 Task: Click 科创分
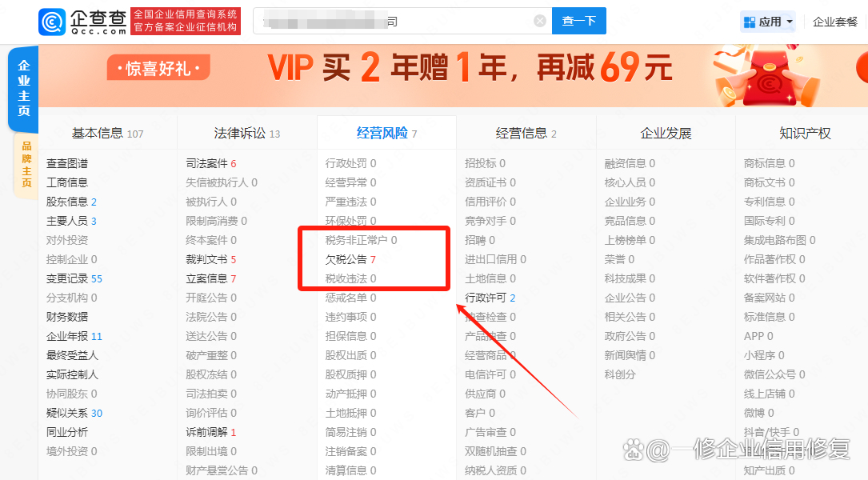(x=620, y=374)
